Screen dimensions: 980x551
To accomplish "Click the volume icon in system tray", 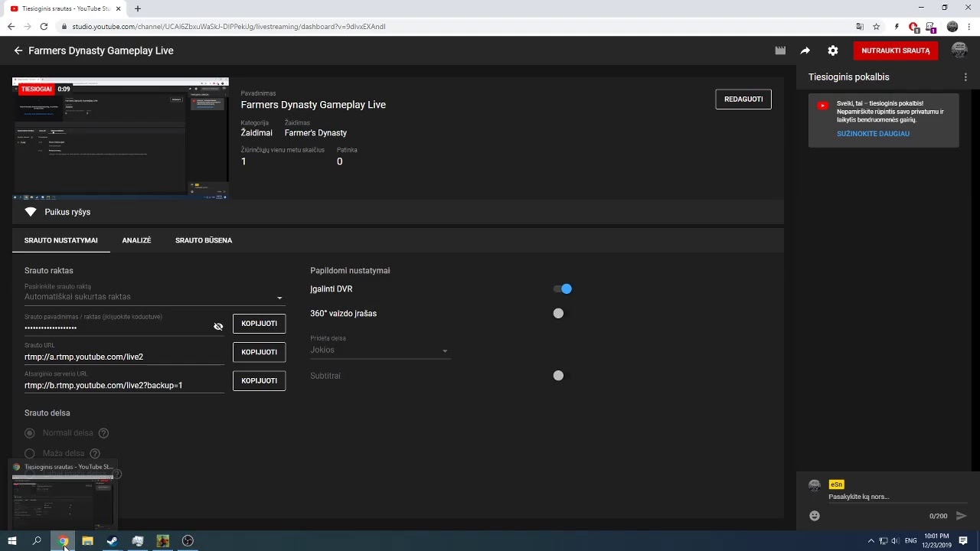I will pos(895,541).
